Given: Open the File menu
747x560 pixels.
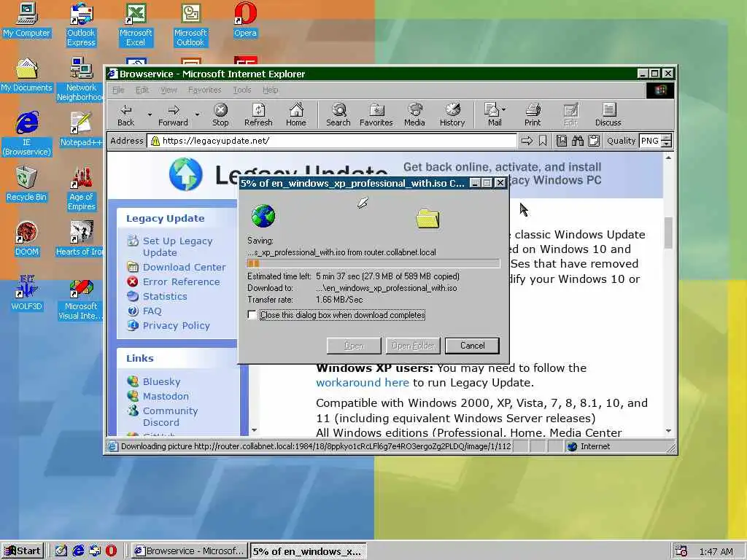Looking at the screenshot, I should 118,90.
